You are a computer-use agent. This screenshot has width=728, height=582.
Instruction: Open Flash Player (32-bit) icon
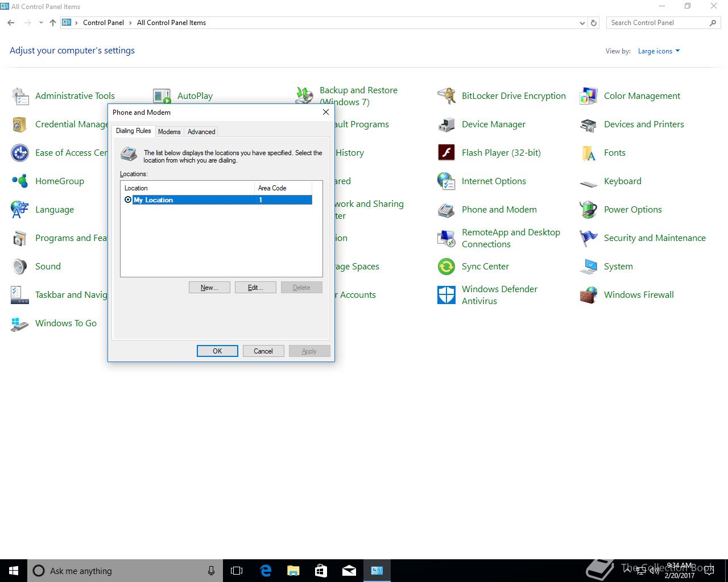point(446,153)
